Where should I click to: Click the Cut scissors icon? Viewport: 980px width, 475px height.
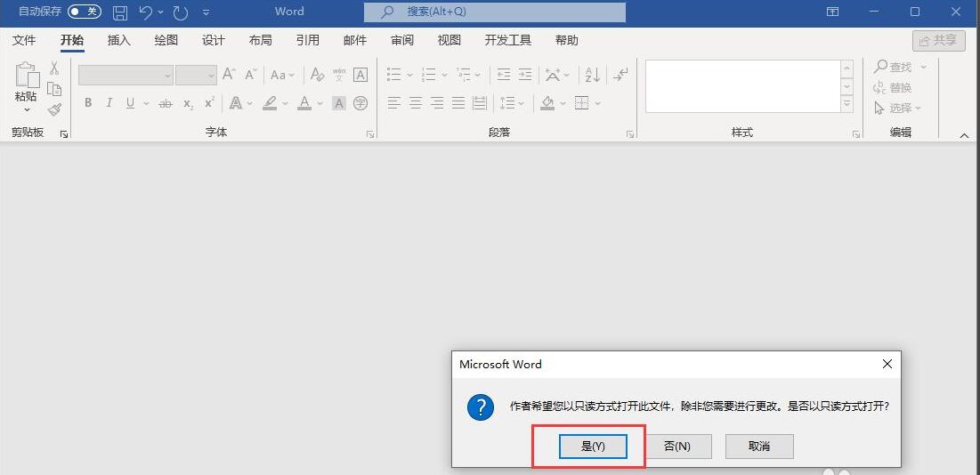tap(54, 68)
